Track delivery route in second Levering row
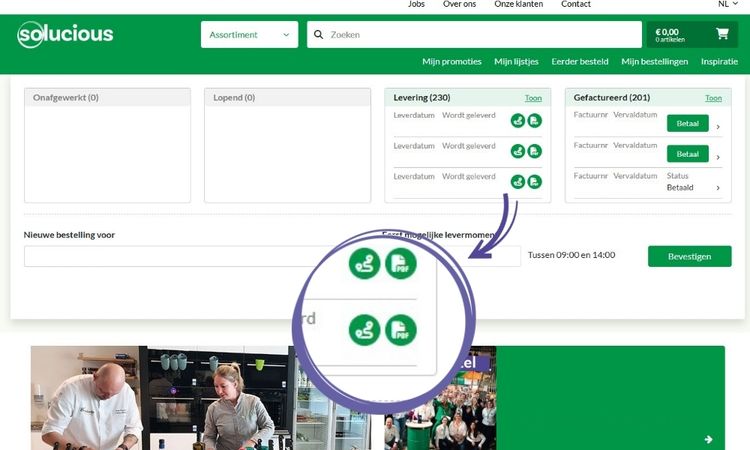The image size is (750, 450). coord(518,151)
